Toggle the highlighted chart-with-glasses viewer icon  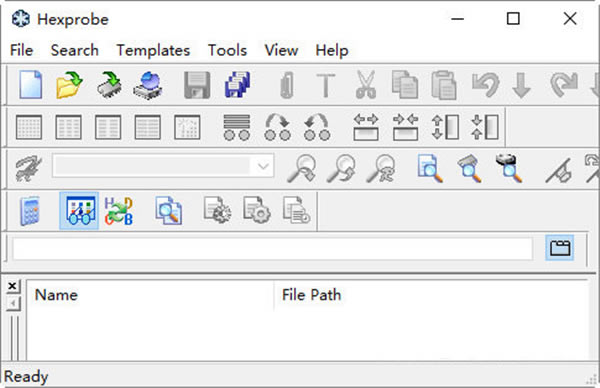point(79,210)
